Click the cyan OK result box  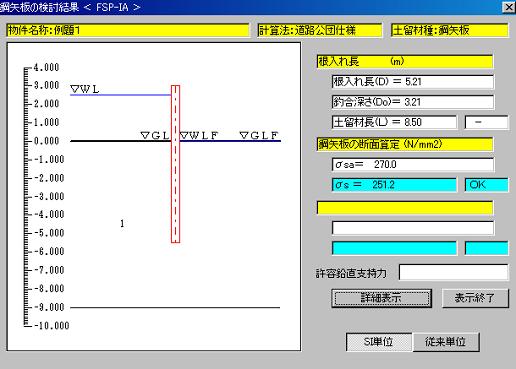point(486,185)
